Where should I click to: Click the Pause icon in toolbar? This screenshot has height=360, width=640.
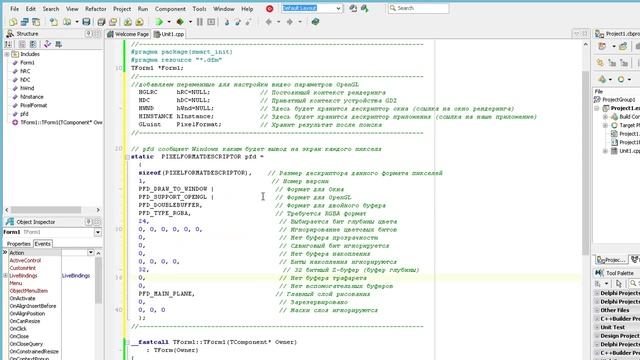click(200, 22)
